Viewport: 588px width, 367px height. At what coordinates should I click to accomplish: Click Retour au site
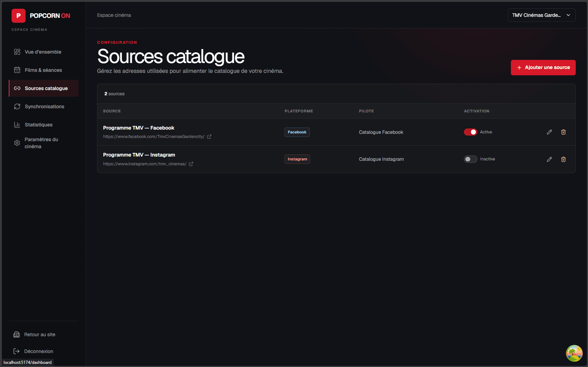[43, 334]
